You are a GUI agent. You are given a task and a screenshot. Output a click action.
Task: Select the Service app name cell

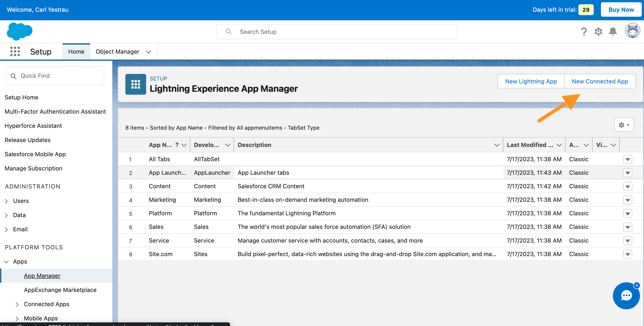pyautogui.click(x=159, y=241)
